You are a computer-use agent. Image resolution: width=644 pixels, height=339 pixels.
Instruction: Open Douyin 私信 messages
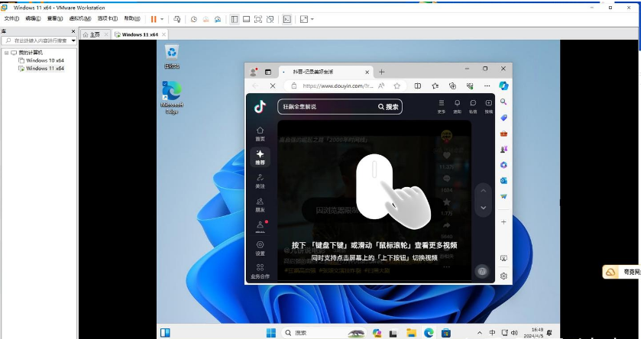pyautogui.click(x=473, y=106)
